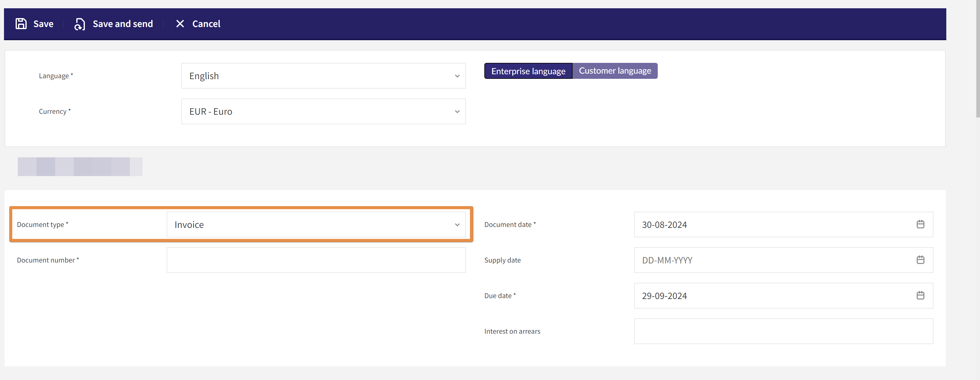
Task: Click the Interest on arrears label
Action: click(x=512, y=331)
